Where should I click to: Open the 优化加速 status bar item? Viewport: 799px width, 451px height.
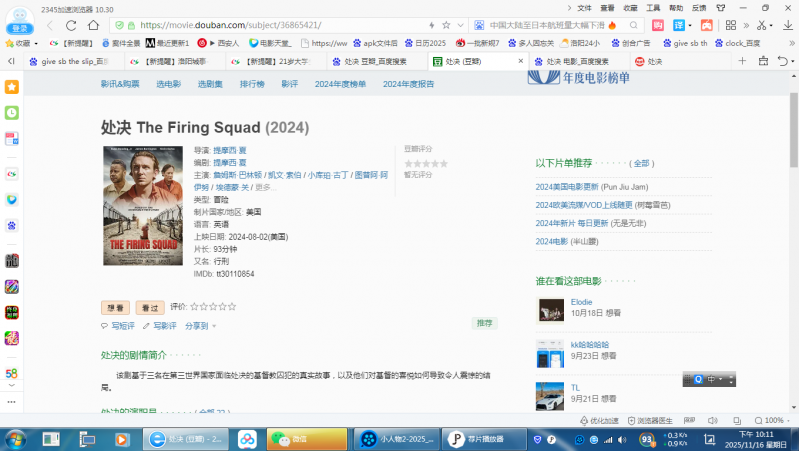599,420
